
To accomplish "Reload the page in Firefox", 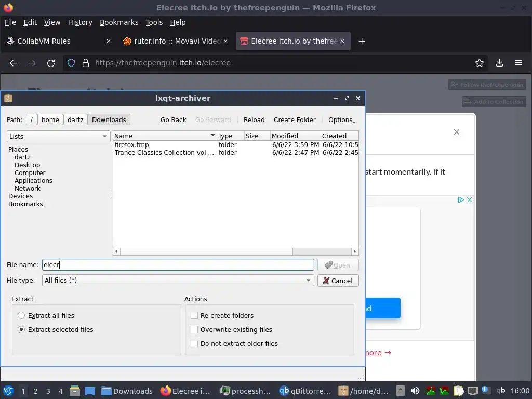I will (51, 63).
